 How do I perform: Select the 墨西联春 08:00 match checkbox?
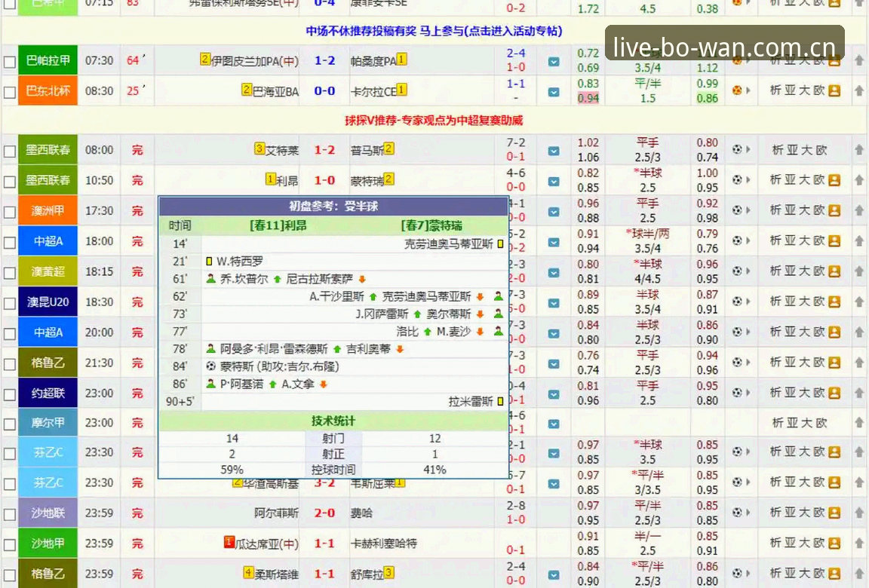9,152
